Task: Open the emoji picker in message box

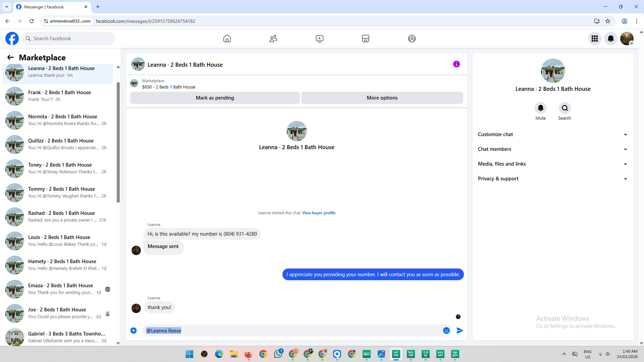Action: (x=446, y=330)
